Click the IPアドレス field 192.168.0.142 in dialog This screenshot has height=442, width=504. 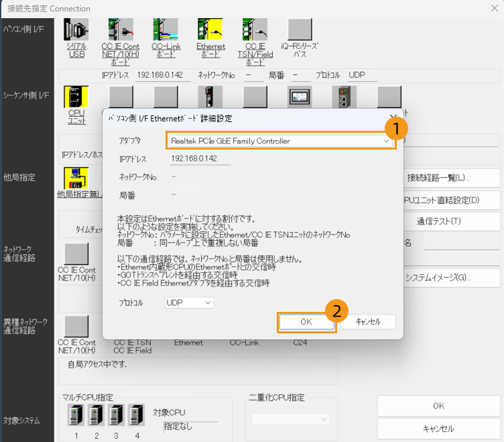[200, 158]
